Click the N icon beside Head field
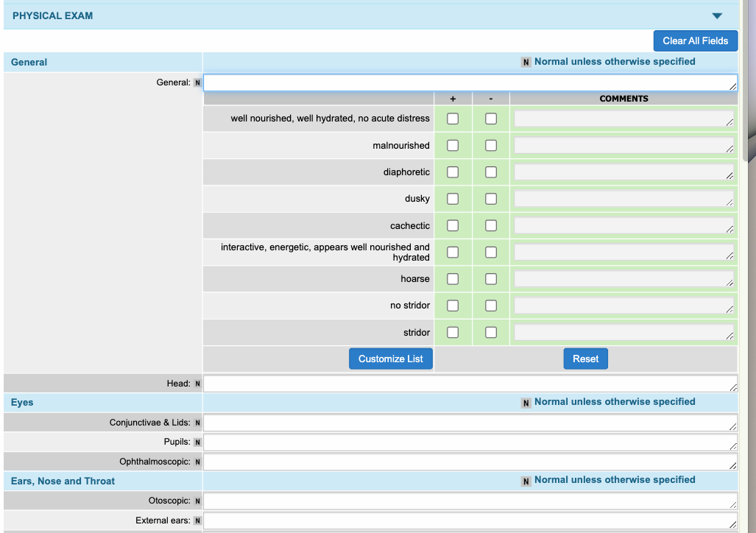756x533 pixels. click(x=197, y=384)
